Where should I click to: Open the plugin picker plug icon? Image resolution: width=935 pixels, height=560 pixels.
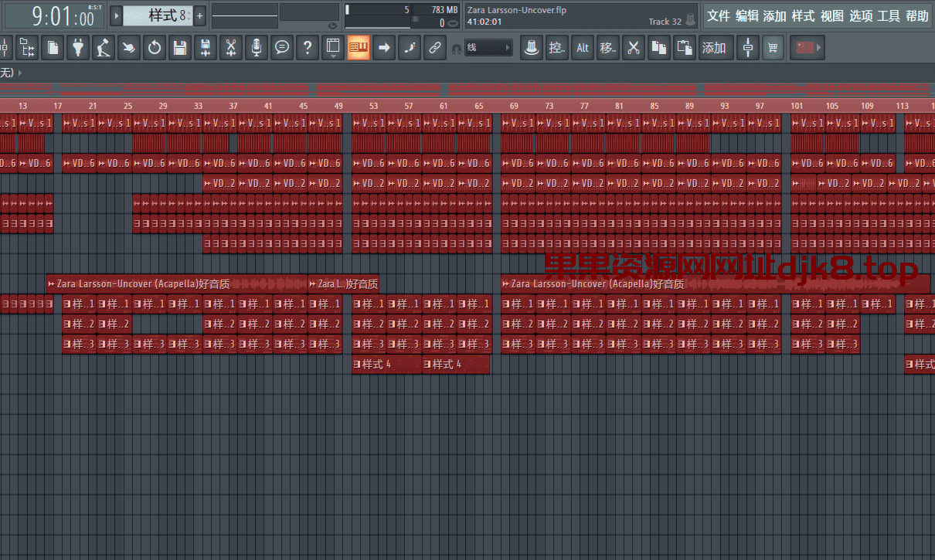tap(77, 48)
